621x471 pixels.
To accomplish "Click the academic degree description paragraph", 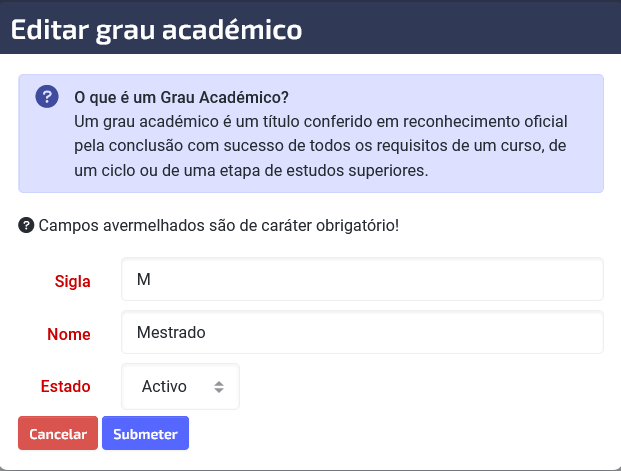I will (321, 146).
